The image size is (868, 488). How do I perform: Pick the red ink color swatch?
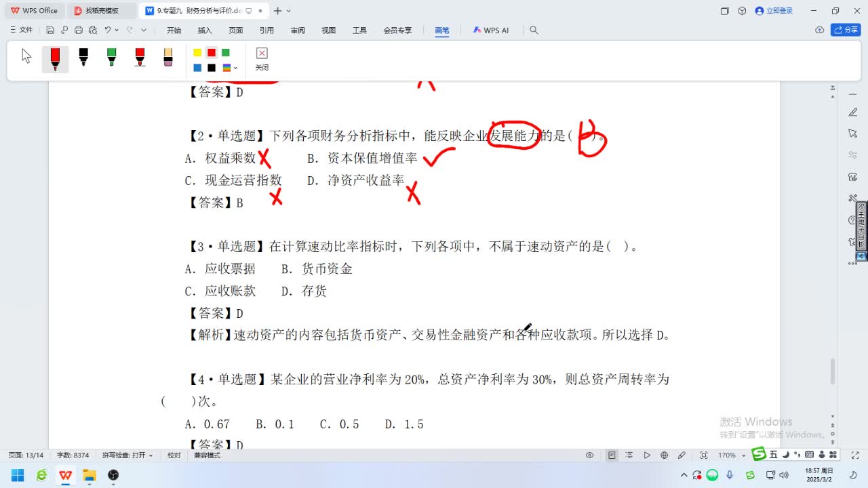click(212, 53)
